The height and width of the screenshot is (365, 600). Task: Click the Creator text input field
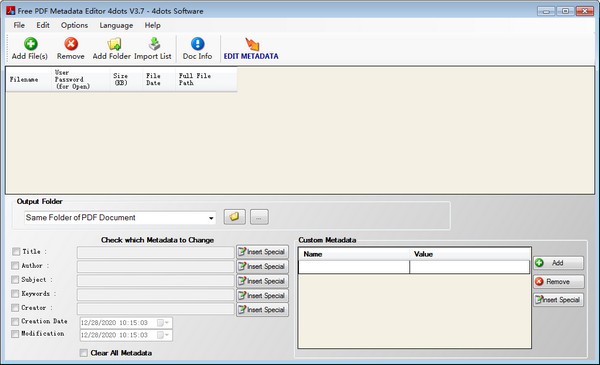(x=155, y=308)
